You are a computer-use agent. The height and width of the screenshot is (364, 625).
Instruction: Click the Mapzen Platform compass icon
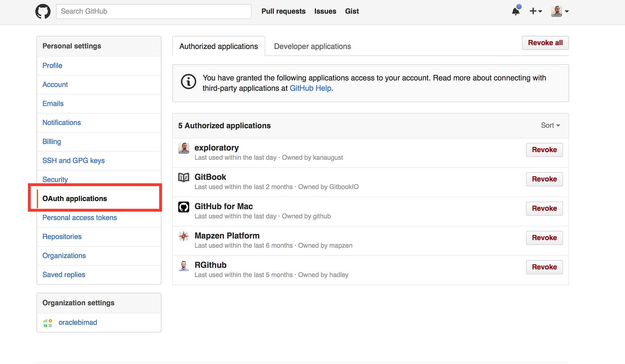183,236
